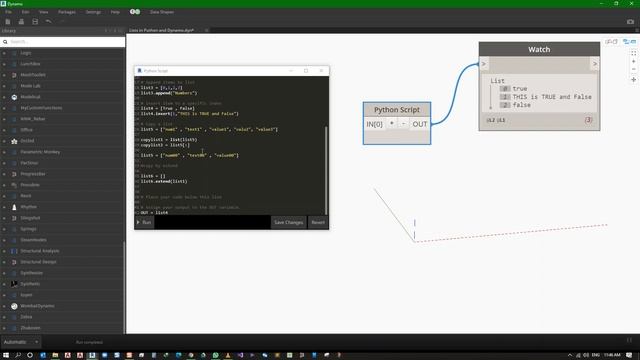Switch to graph view navigation icon
This screenshot has height=360, width=640.
(x=629, y=42)
